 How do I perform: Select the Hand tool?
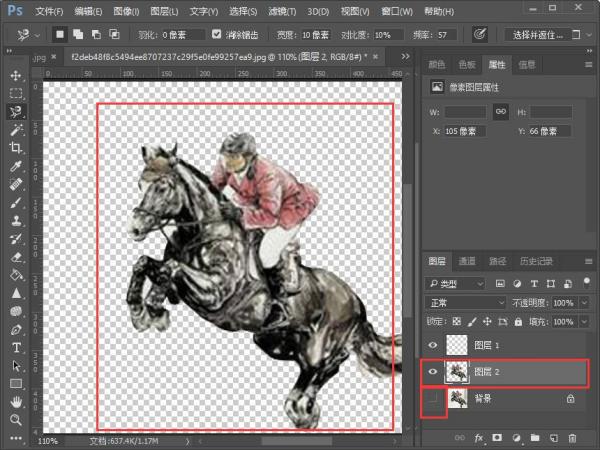(x=16, y=402)
